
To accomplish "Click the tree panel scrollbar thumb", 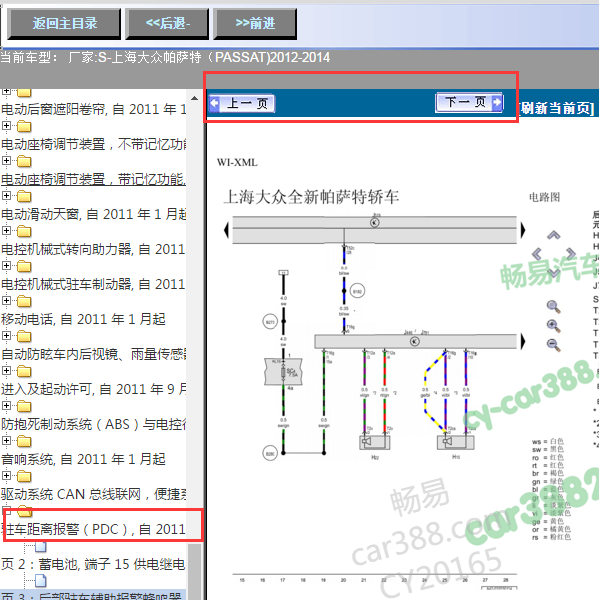I will tap(194, 572).
